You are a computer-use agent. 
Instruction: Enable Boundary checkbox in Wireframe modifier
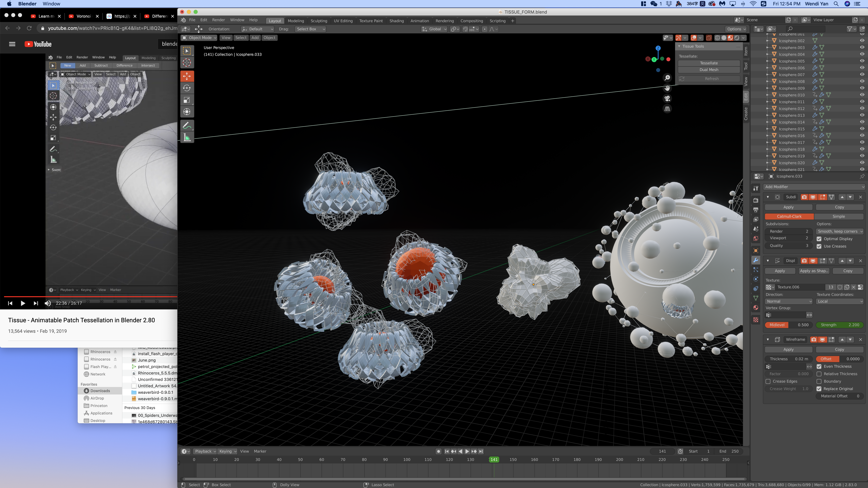click(x=819, y=381)
